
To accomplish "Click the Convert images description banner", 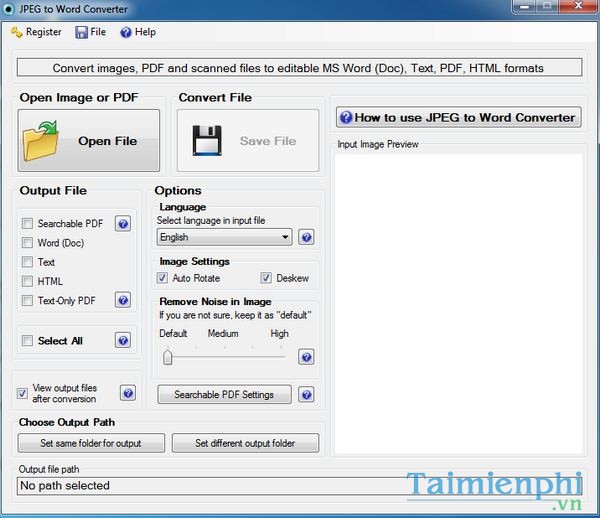I will coord(300,68).
